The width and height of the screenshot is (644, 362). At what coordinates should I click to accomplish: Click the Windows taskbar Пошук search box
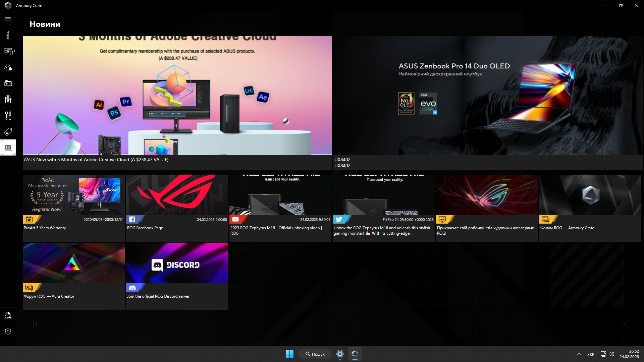315,354
